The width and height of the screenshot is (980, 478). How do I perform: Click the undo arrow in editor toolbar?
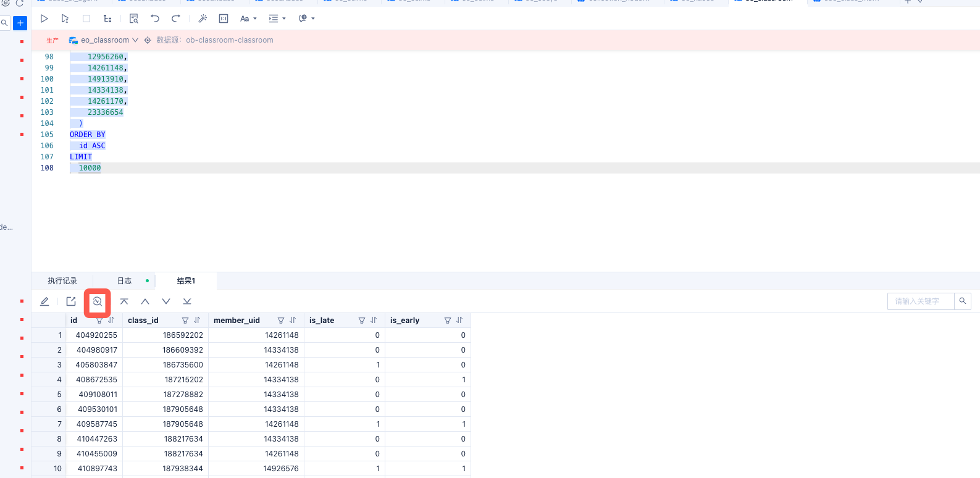point(155,19)
